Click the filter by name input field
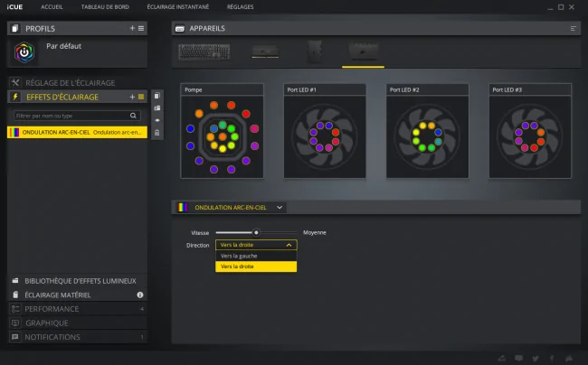588x365 pixels. (72, 116)
